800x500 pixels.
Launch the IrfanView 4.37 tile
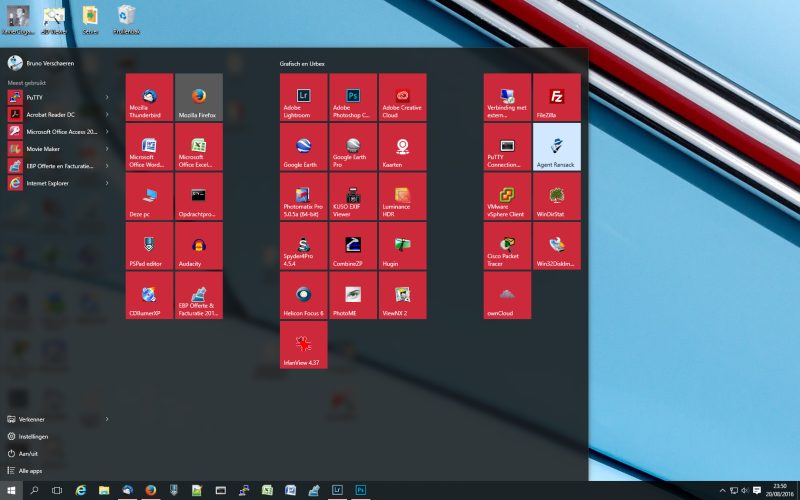pos(304,344)
